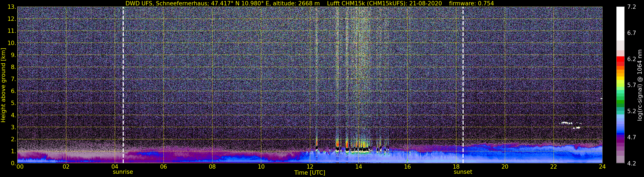Click the '10' time axis tick
The width and height of the screenshot is (644, 177).
coord(261,167)
